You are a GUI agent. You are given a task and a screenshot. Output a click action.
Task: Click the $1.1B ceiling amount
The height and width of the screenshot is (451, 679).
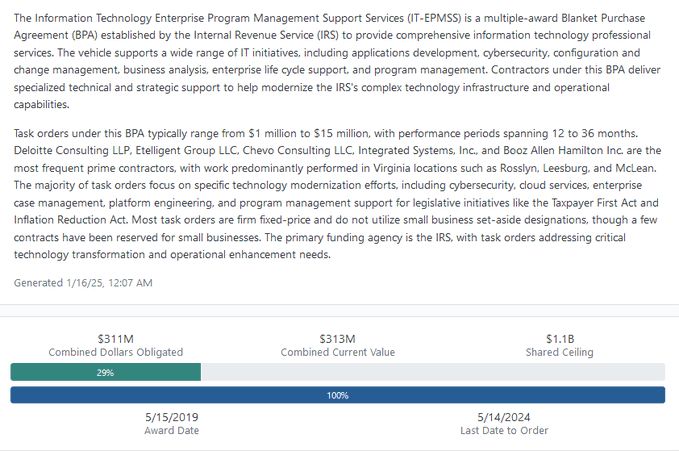point(558,339)
